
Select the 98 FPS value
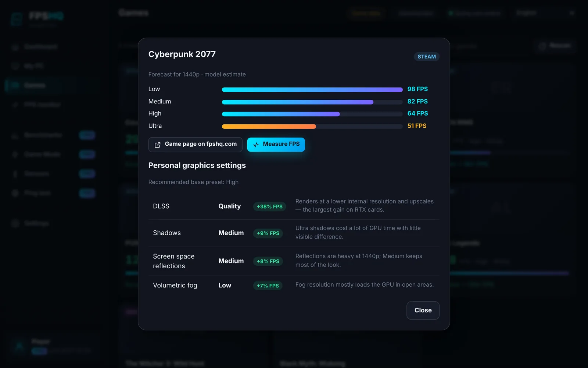coord(417,89)
